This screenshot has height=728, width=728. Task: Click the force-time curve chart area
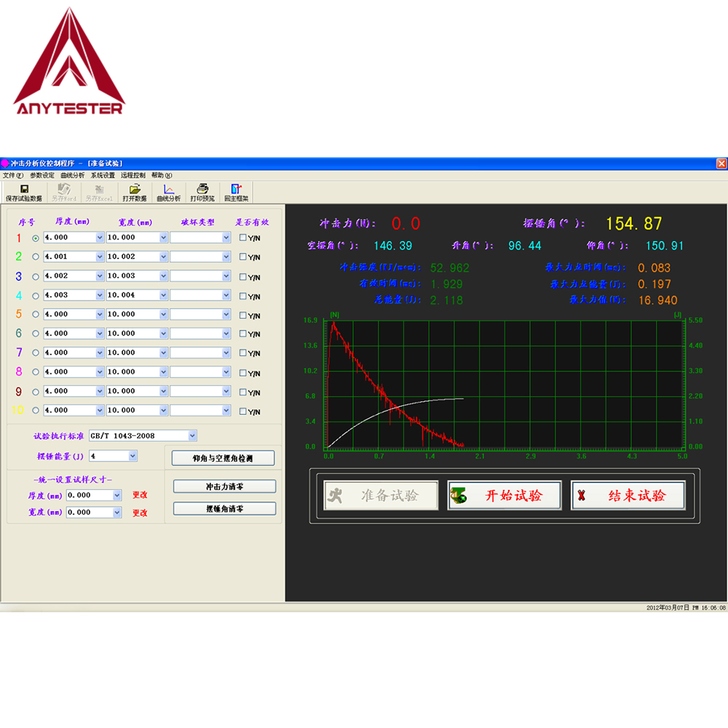(505, 384)
